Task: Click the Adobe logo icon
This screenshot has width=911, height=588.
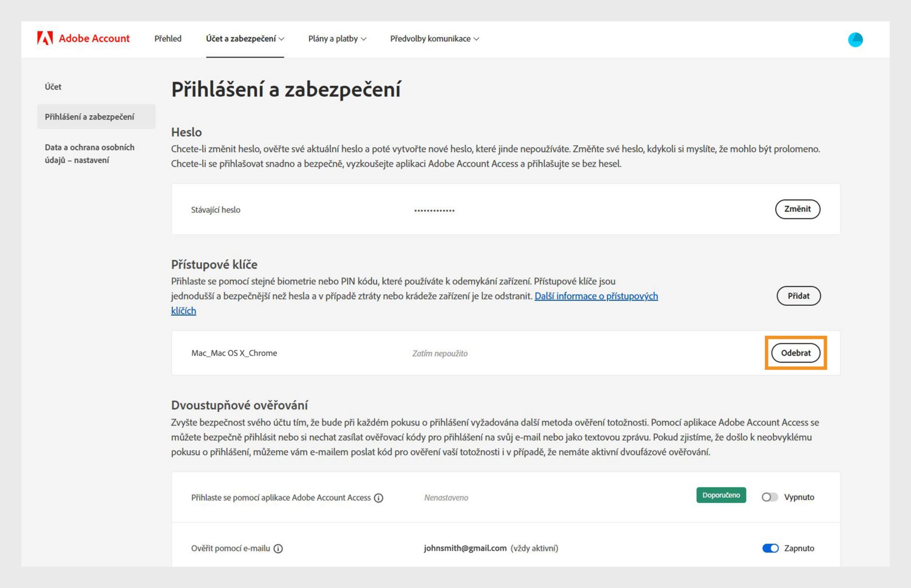Action: click(45, 38)
